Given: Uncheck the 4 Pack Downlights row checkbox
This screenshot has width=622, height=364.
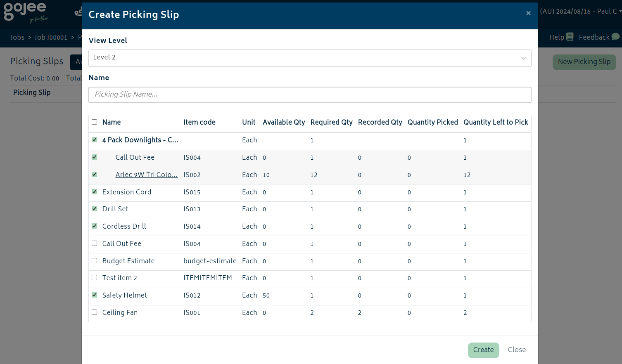Looking at the screenshot, I should coord(95,140).
